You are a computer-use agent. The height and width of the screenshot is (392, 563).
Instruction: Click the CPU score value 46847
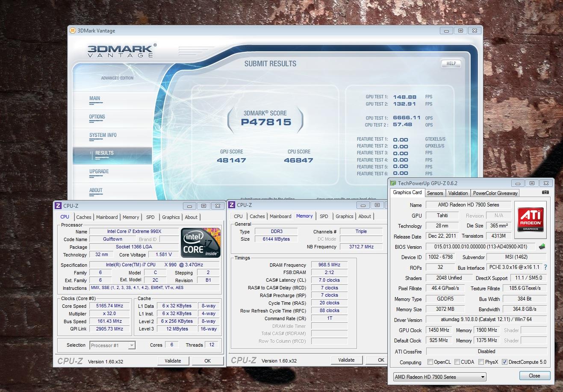(x=298, y=160)
